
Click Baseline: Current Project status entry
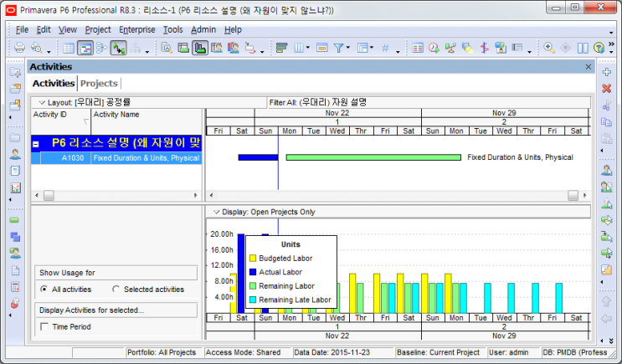pos(438,352)
